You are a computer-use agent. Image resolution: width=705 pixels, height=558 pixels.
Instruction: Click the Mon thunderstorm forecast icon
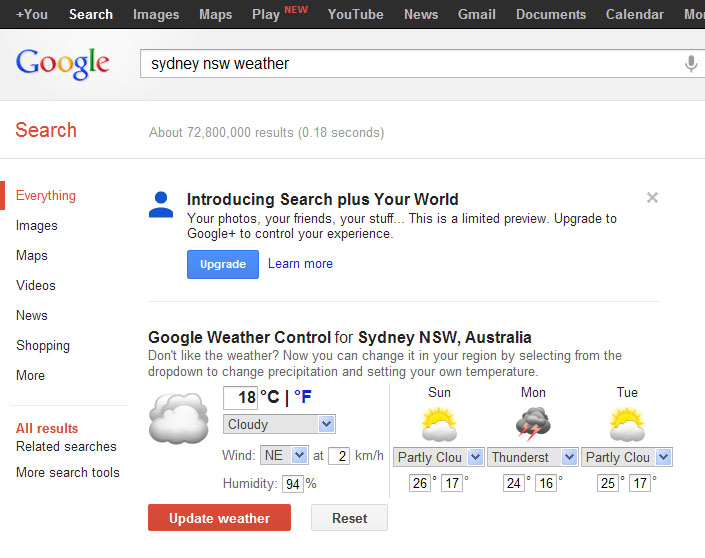(533, 423)
